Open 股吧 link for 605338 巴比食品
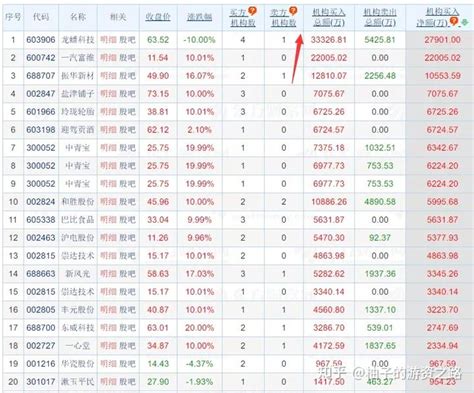Image resolution: width=474 pixels, height=393 pixels. point(127,220)
